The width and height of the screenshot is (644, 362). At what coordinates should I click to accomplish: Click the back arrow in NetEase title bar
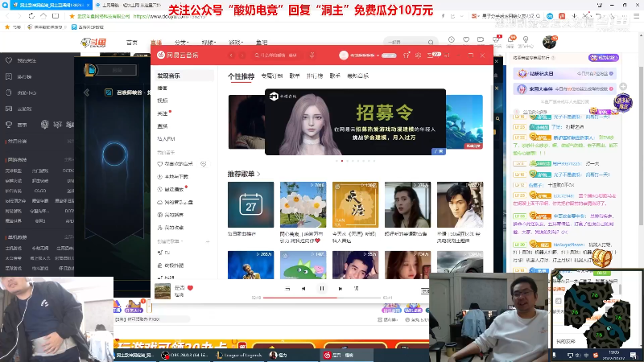tap(231, 55)
